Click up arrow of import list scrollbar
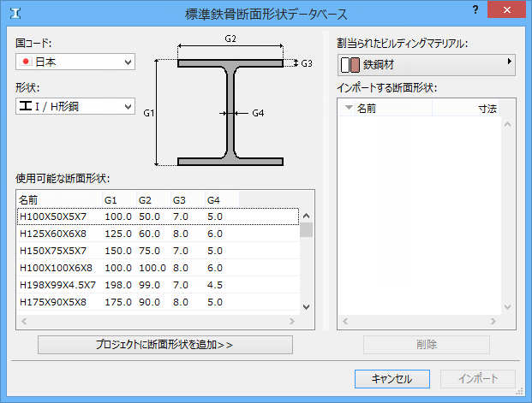The image size is (532, 403). [507, 124]
